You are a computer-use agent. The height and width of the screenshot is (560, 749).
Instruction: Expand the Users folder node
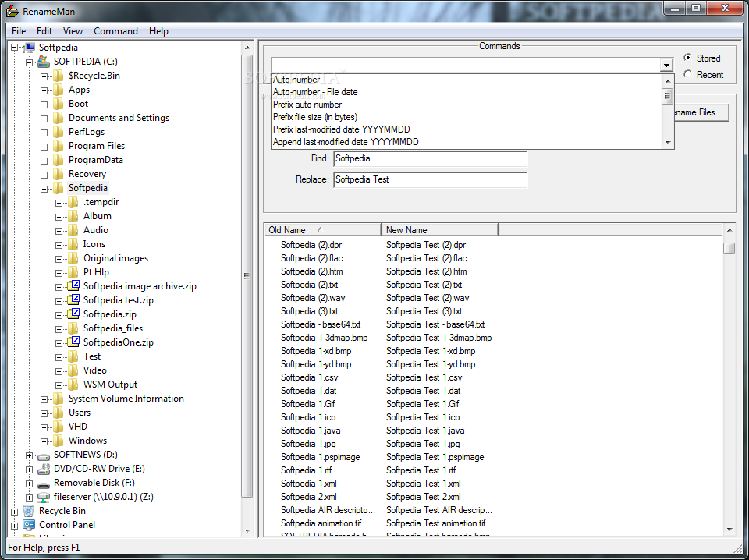(x=44, y=413)
